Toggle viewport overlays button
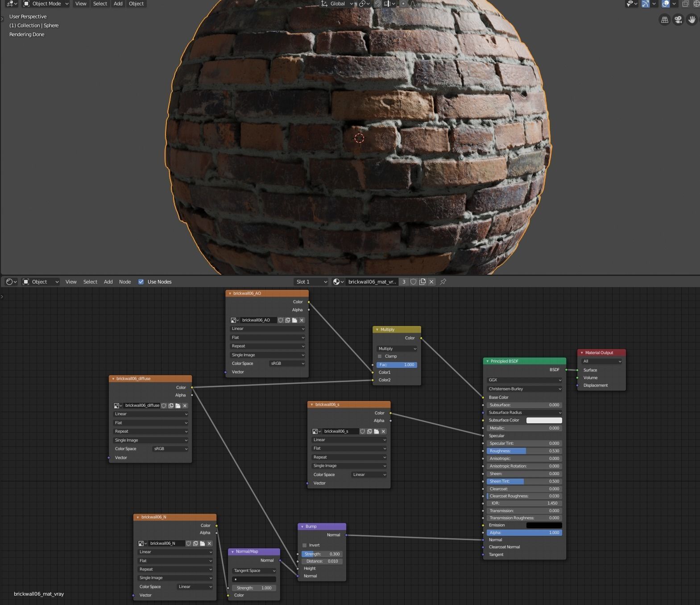This screenshot has width=700, height=605. (666, 4)
